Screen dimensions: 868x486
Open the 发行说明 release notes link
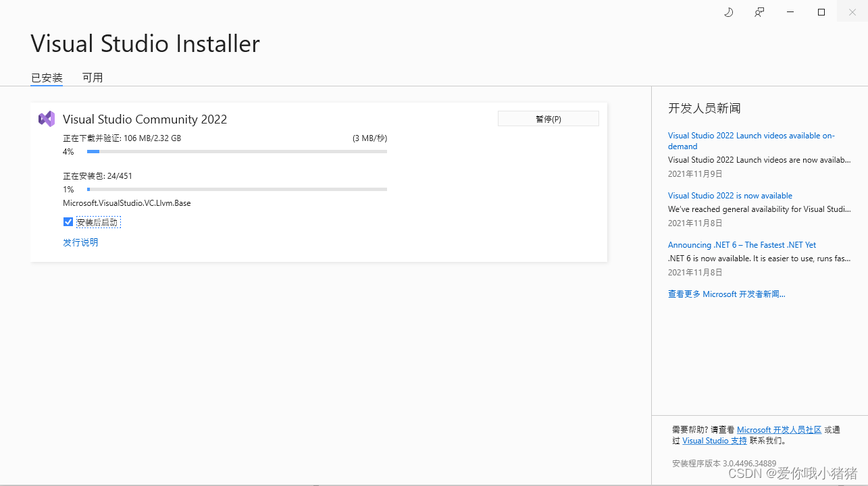click(x=80, y=242)
